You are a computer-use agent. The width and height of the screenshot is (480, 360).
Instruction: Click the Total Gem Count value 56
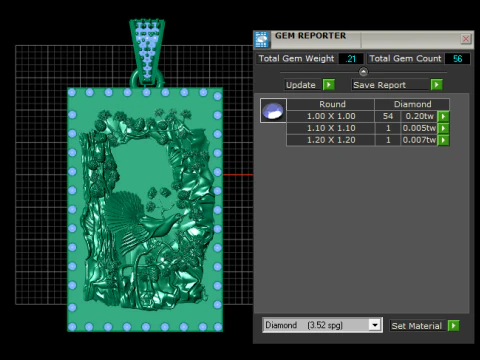pyautogui.click(x=457, y=59)
